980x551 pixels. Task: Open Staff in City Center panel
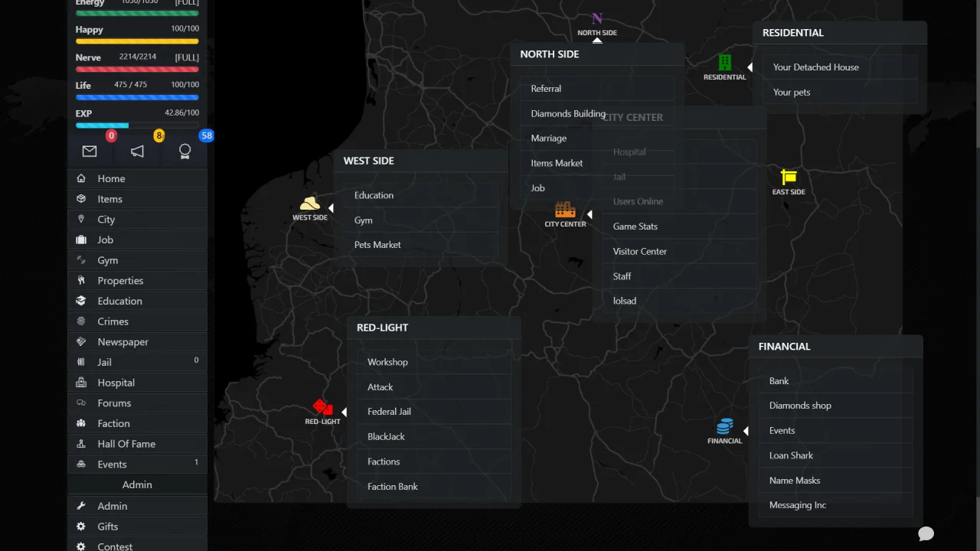coord(679,276)
